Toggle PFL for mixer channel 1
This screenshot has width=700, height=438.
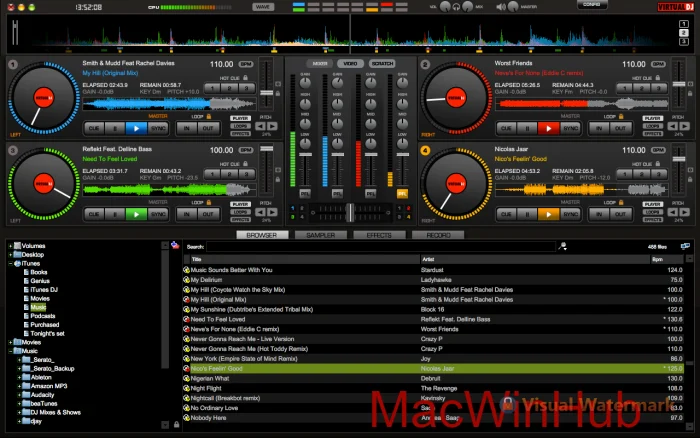(305, 194)
